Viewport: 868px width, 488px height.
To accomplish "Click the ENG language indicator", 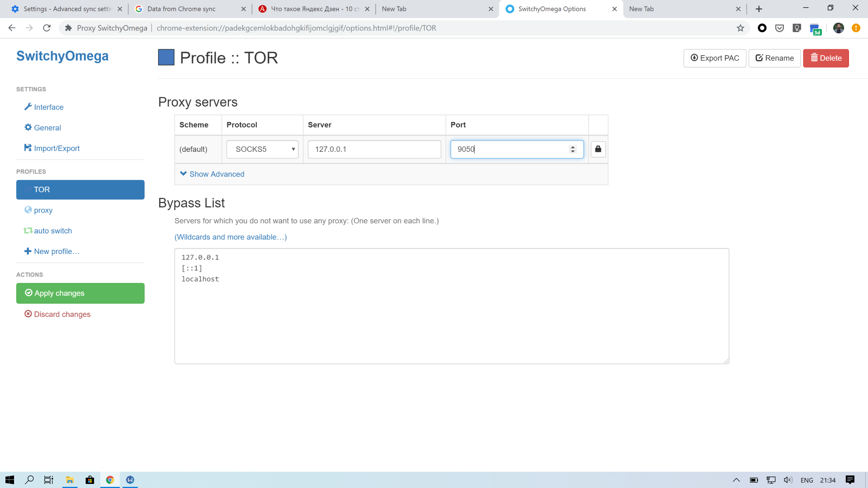I will (x=807, y=480).
